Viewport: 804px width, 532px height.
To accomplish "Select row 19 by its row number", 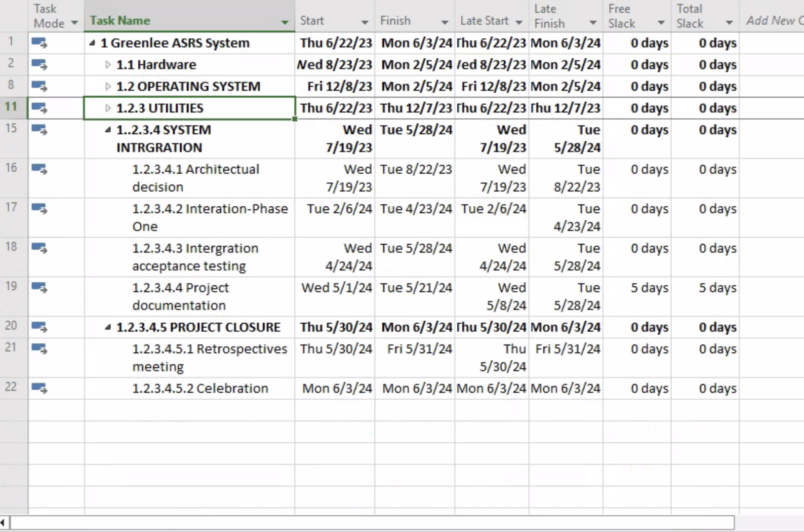I will click(12, 286).
